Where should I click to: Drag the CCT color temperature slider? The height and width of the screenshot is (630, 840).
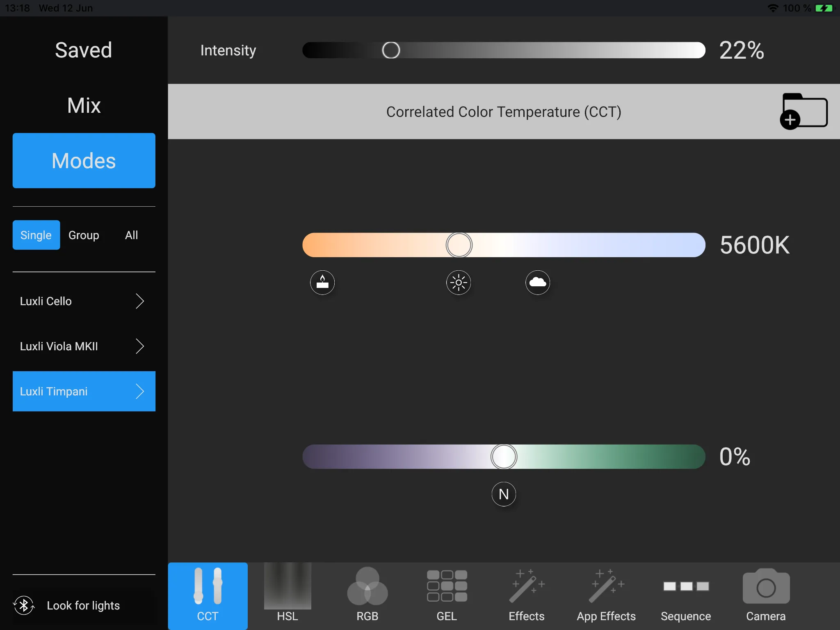[x=459, y=245]
